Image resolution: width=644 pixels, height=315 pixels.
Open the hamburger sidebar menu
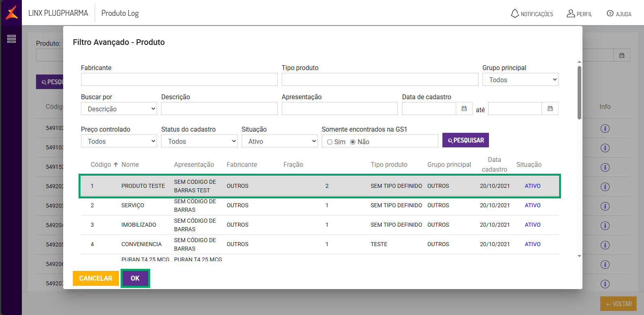coord(11,39)
